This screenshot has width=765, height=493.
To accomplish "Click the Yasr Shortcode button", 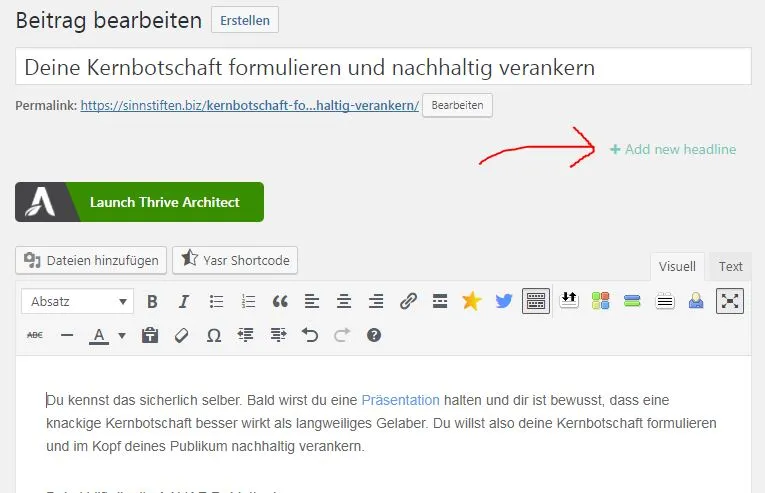I will [x=235, y=260].
